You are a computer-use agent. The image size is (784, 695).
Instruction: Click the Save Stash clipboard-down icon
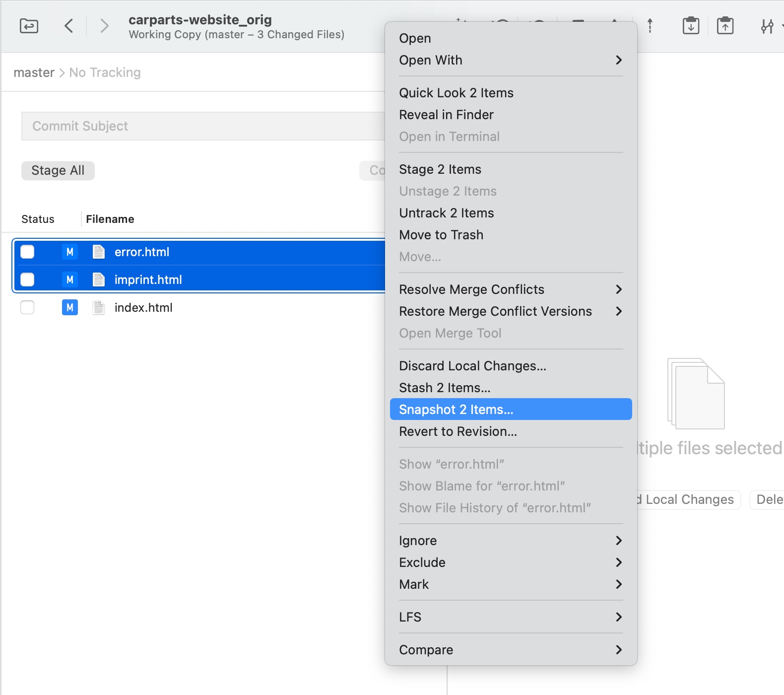(x=691, y=26)
